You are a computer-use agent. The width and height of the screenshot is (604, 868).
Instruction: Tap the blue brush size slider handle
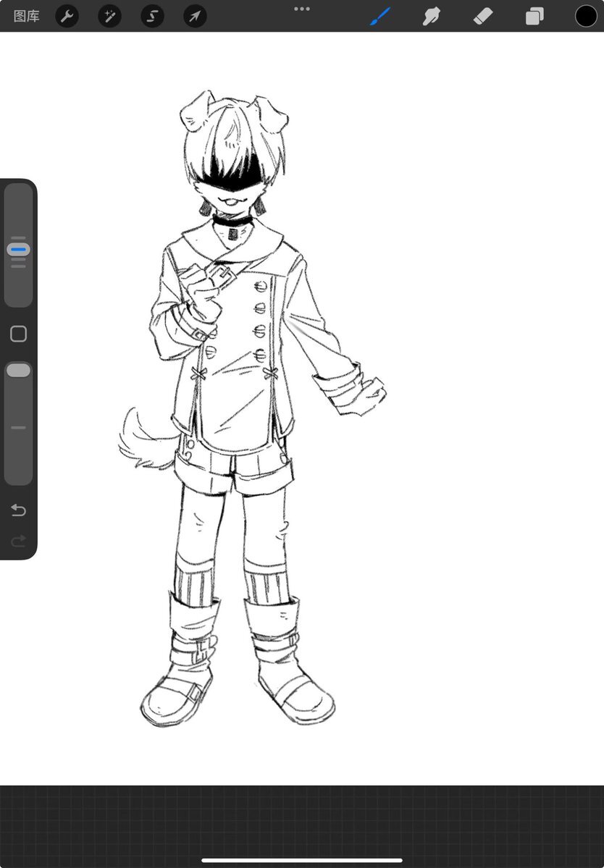(19, 250)
